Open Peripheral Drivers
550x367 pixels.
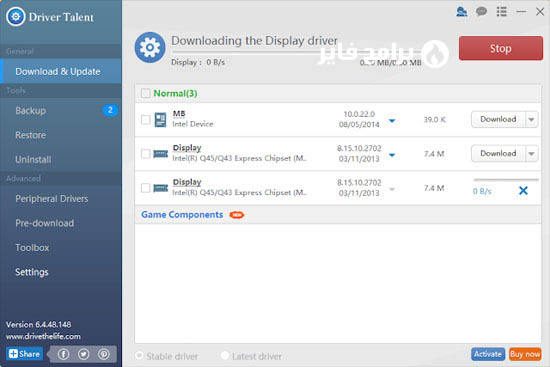pos(52,199)
